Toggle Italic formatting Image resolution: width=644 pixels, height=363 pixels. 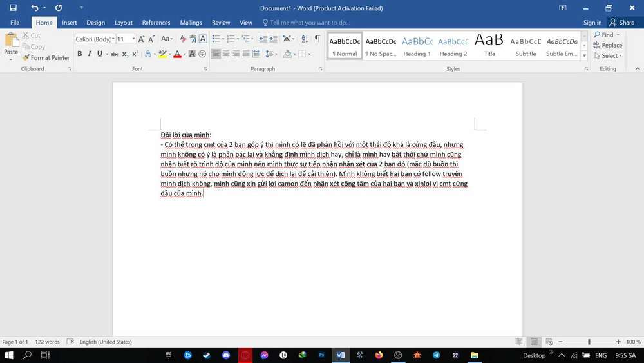90,54
